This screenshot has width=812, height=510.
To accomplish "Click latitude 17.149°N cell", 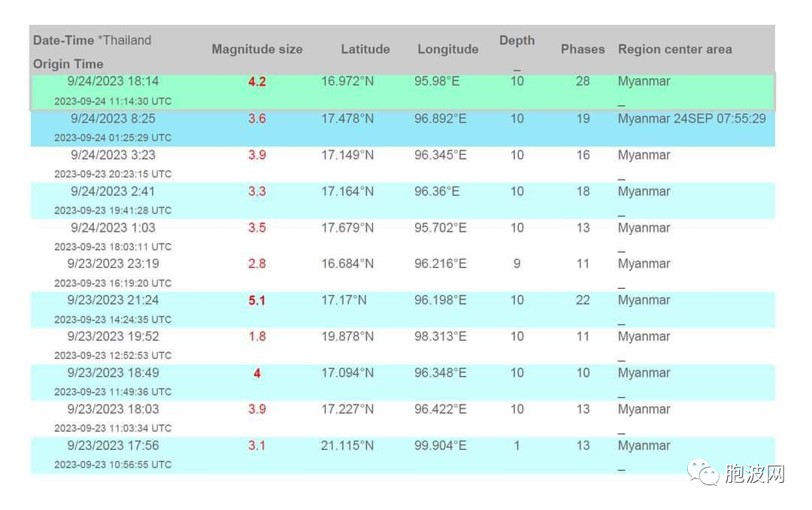I will [347, 155].
